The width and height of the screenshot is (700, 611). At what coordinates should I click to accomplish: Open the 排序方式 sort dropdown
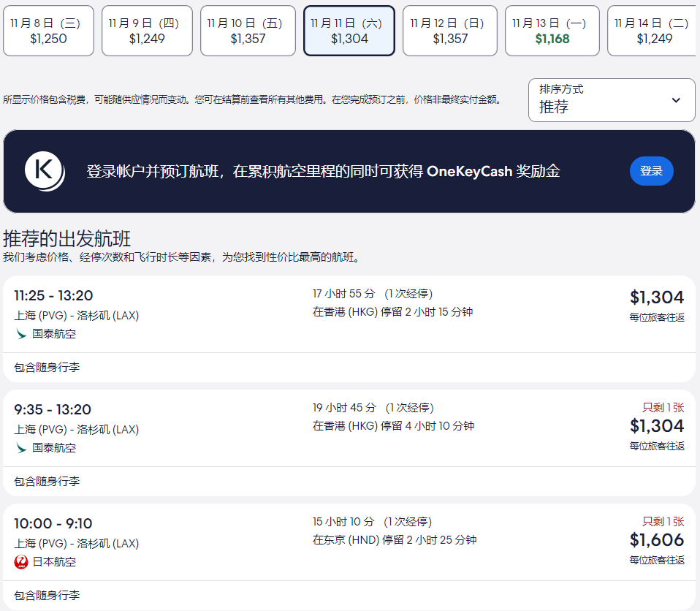pyautogui.click(x=611, y=100)
